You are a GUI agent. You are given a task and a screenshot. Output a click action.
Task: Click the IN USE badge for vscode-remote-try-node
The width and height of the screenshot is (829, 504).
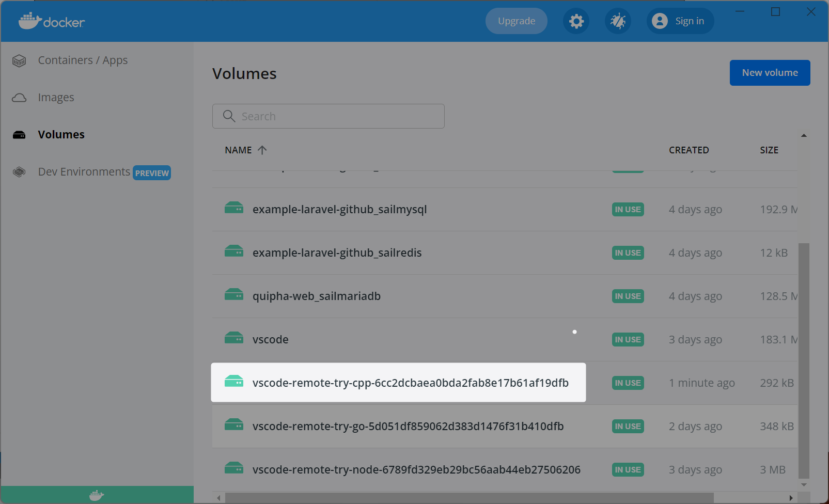click(628, 470)
